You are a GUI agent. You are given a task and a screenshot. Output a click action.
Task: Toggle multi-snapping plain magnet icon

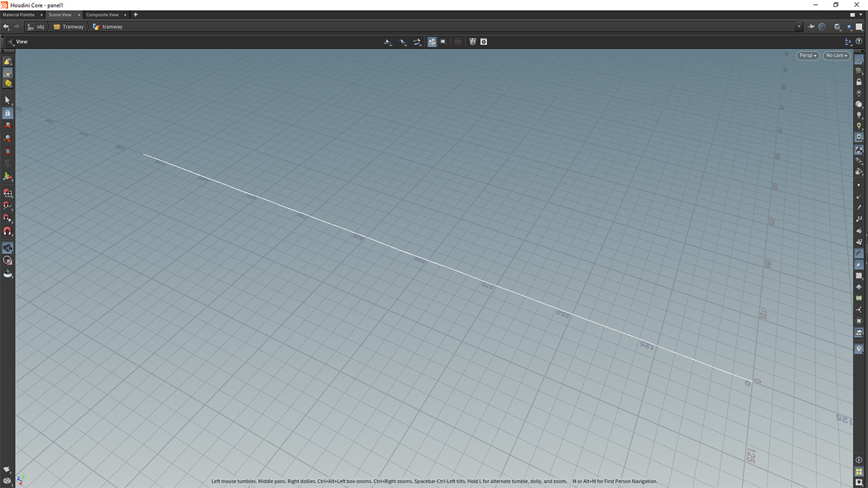[x=7, y=231]
